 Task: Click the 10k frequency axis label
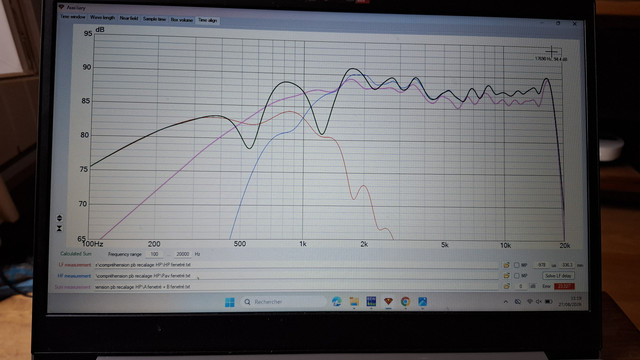click(x=505, y=245)
